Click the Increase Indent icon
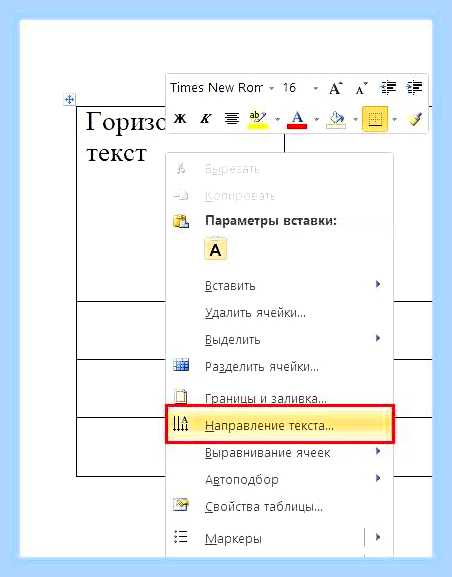Screen dimensions: 452x577 click(x=414, y=88)
